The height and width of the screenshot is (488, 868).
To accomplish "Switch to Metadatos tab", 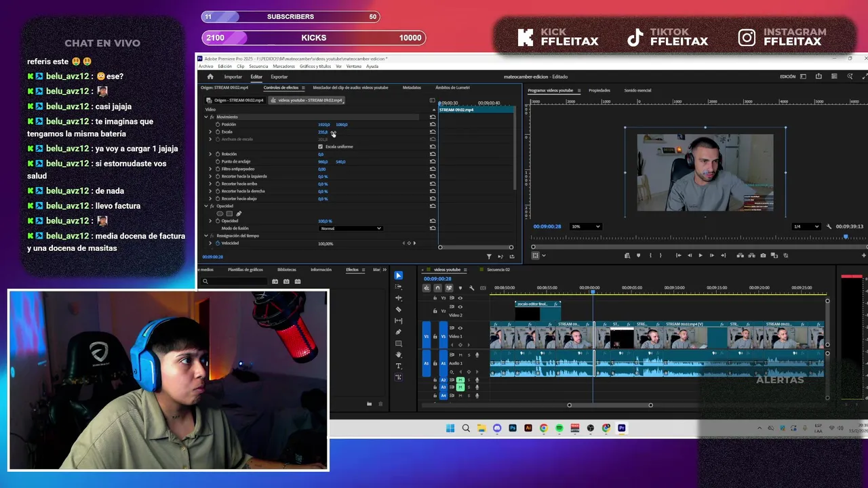I will [412, 87].
